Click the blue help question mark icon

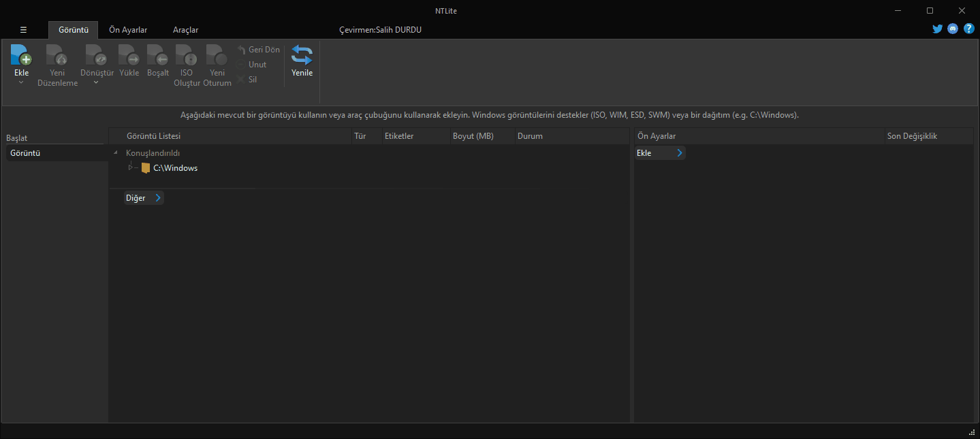point(968,29)
